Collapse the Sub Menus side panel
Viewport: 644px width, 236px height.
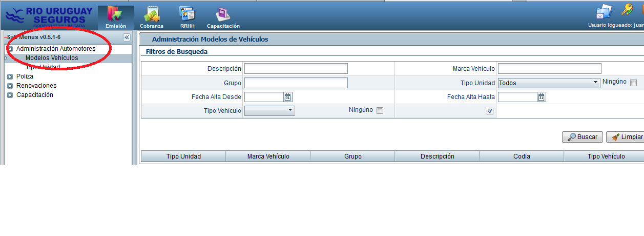(x=127, y=37)
